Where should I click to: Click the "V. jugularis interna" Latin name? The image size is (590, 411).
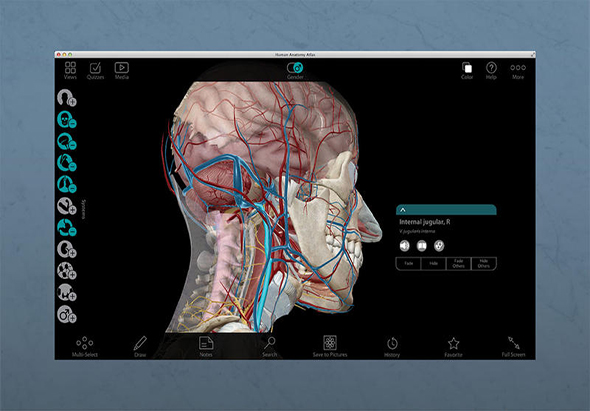click(x=417, y=231)
